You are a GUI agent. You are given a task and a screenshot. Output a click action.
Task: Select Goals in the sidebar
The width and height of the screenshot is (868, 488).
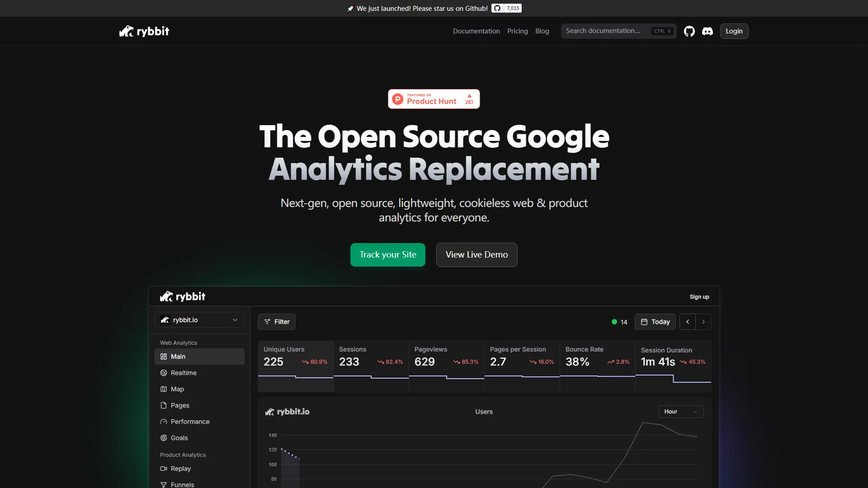179,438
